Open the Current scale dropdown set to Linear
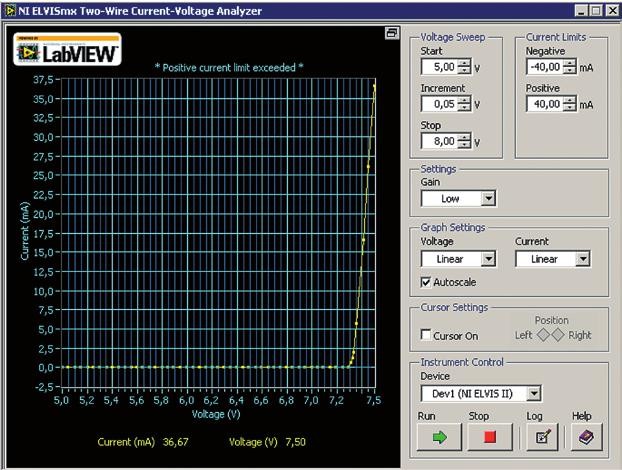The width and height of the screenshot is (622, 470). 553,259
